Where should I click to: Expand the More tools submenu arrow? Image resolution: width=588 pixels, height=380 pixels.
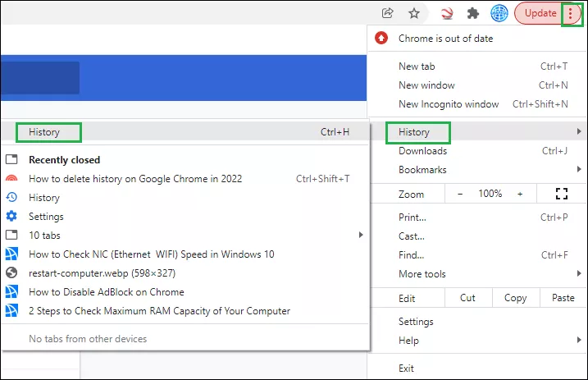point(579,273)
